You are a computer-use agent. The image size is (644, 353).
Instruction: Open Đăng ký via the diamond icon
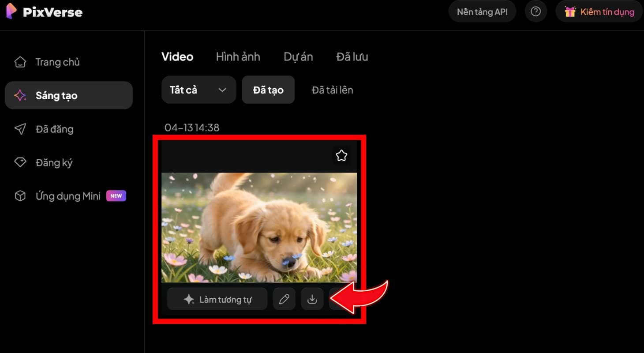(x=20, y=162)
